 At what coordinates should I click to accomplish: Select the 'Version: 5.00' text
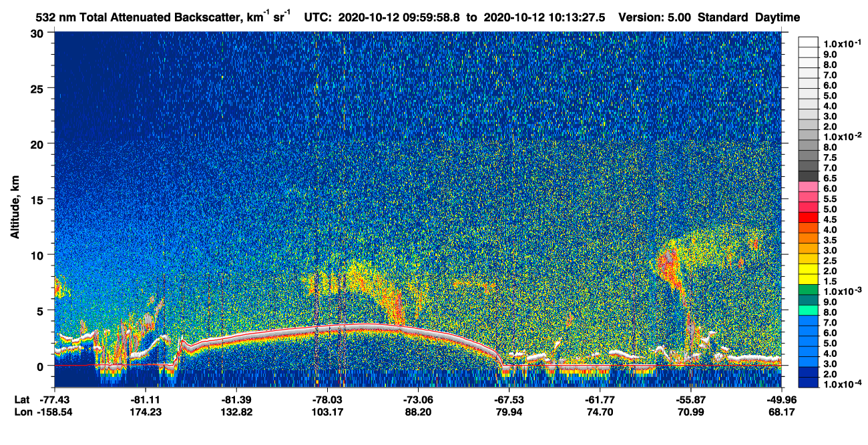coord(656,17)
